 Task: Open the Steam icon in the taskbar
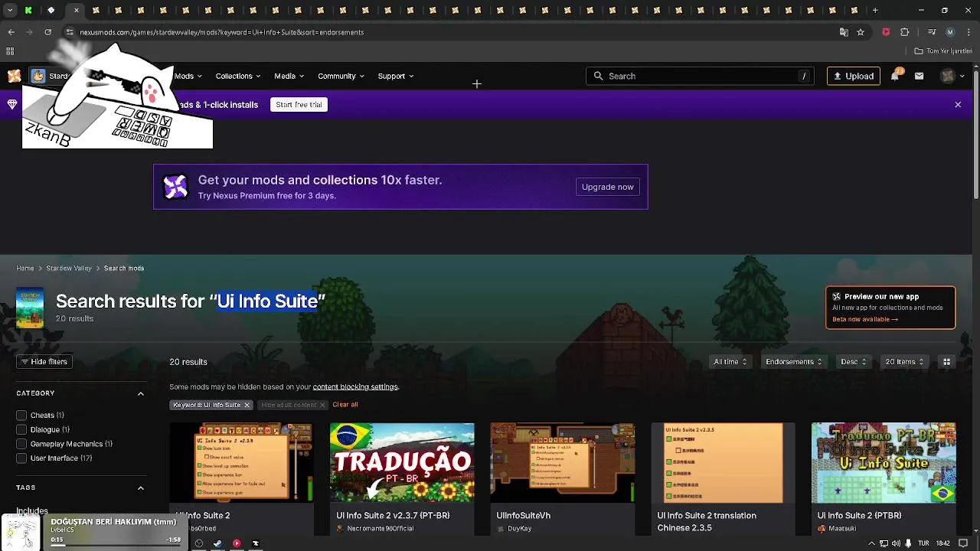point(217,543)
